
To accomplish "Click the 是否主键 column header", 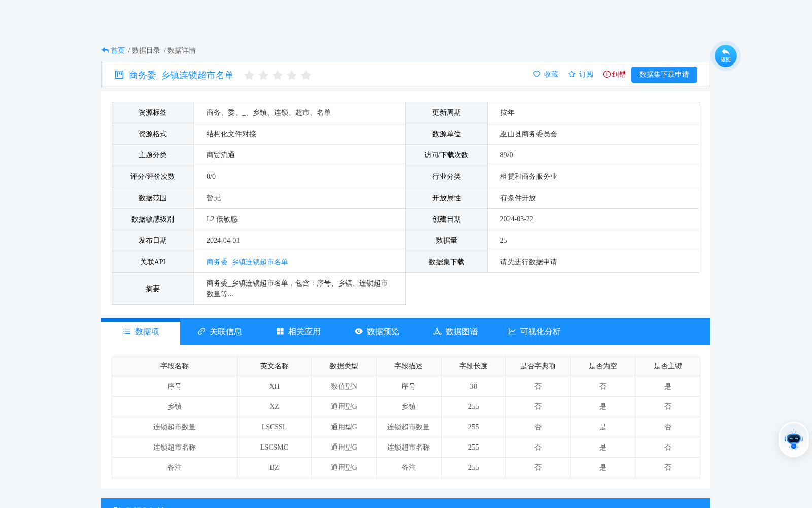I will (x=668, y=366).
